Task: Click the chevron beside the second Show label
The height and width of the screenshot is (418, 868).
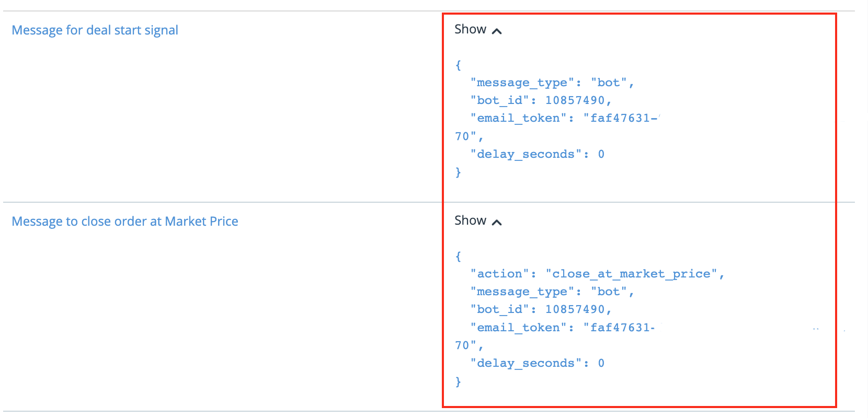Action: tap(497, 223)
